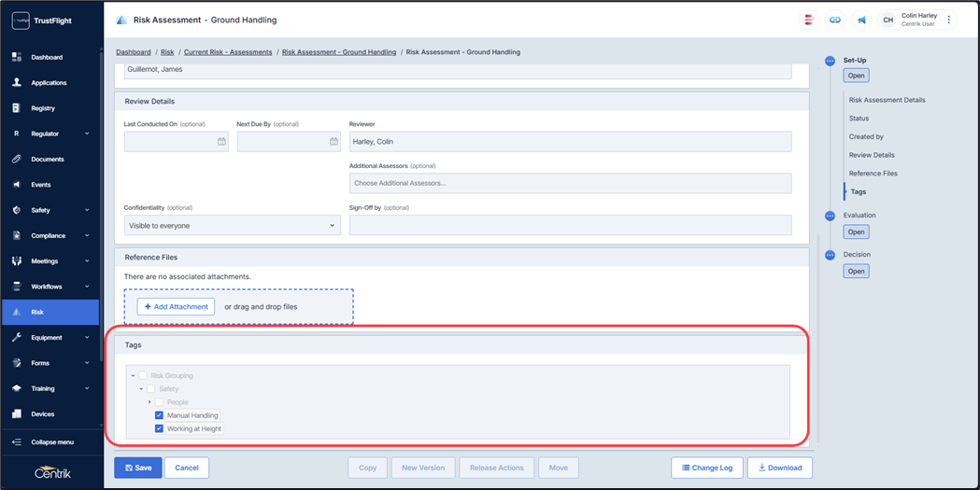The image size is (980, 490).
Task: Tick the People tag checkbox
Action: coord(159,402)
